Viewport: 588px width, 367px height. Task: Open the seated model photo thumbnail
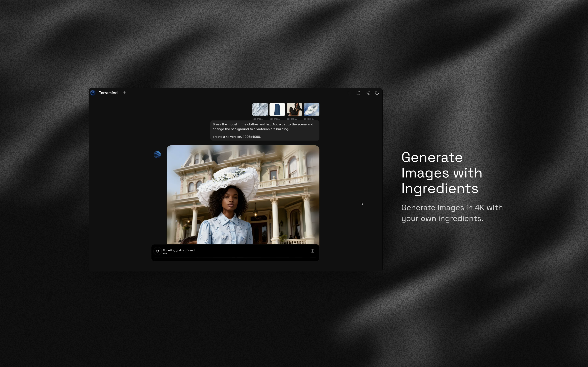(294, 110)
